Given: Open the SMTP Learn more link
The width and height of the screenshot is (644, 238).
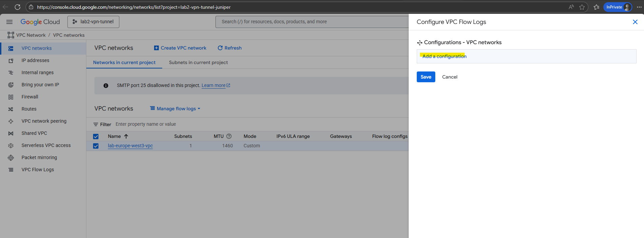Looking at the screenshot, I should point(216,85).
